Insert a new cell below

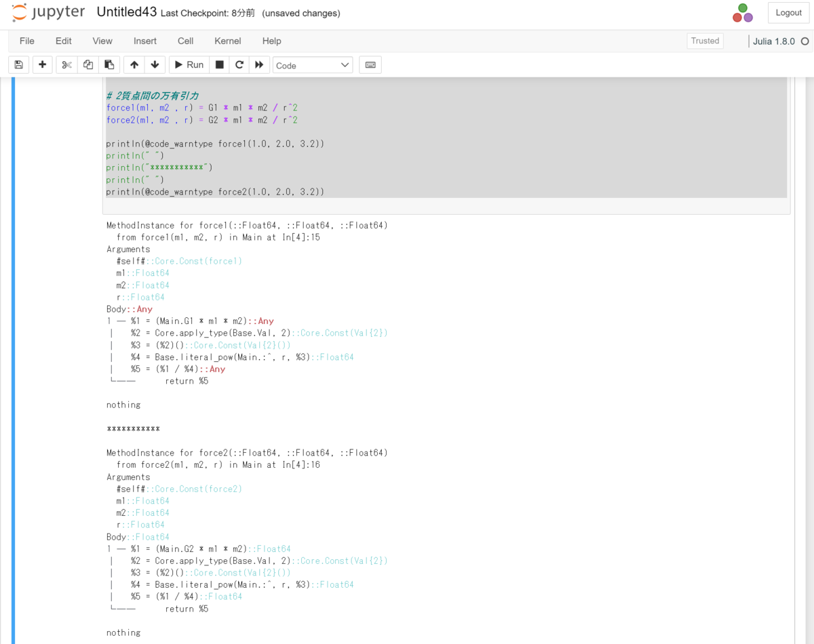42,65
